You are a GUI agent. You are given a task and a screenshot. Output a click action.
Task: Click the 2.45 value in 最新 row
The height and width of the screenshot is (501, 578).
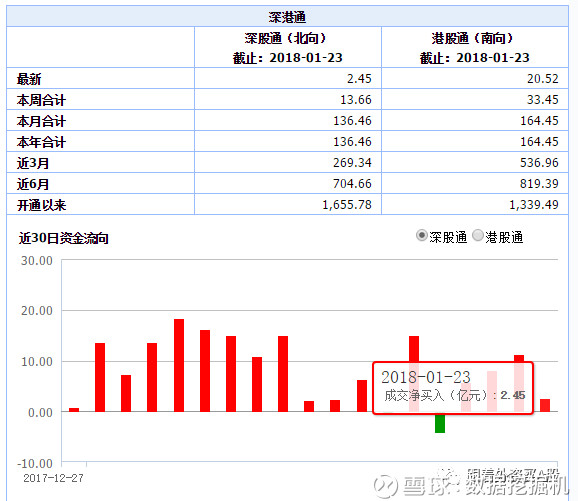tap(359, 79)
